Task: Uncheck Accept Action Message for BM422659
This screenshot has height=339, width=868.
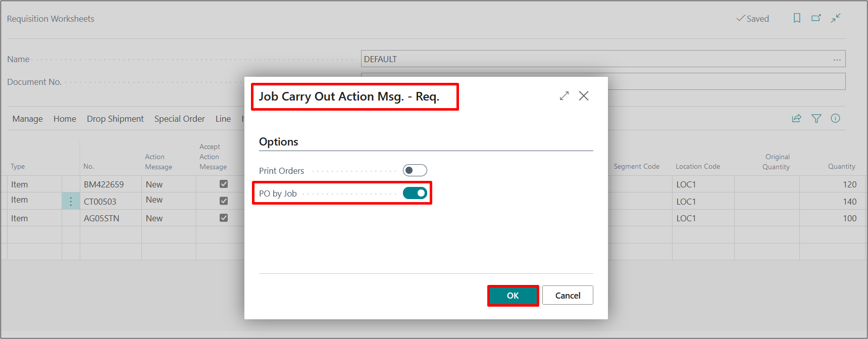Action: coord(224,184)
